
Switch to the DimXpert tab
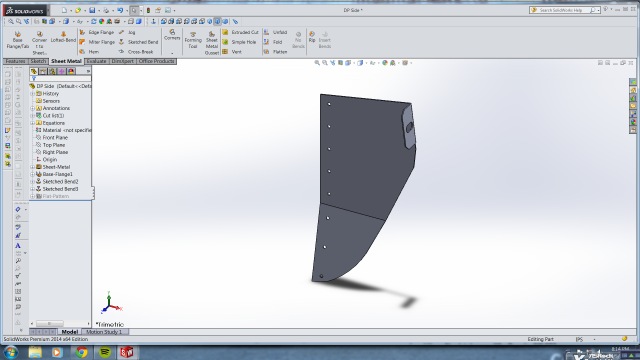tap(122, 61)
